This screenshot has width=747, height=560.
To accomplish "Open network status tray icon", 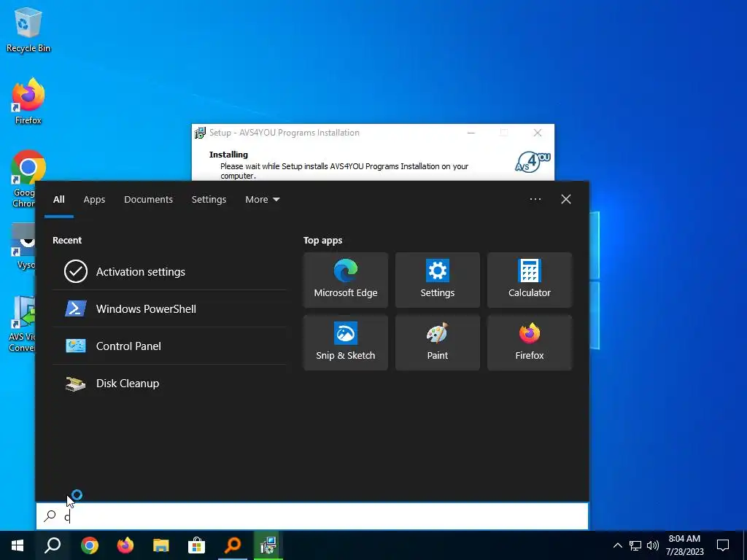I will pos(635,545).
